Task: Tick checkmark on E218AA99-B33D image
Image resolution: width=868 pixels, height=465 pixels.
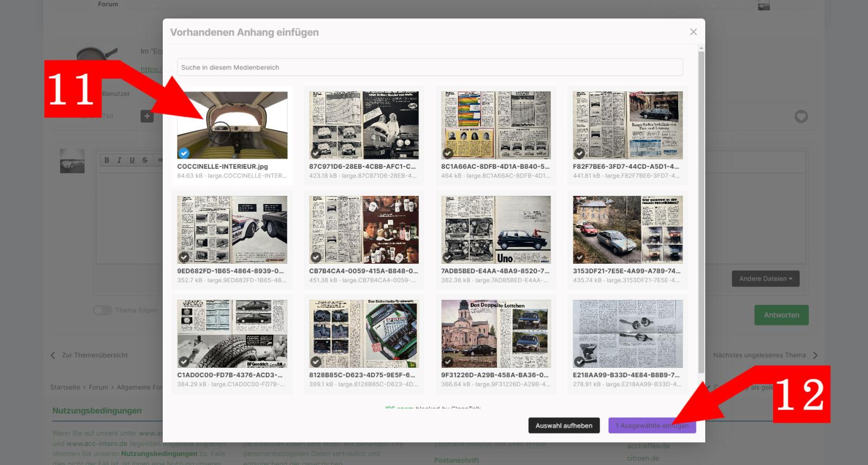Action: pyautogui.click(x=579, y=361)
